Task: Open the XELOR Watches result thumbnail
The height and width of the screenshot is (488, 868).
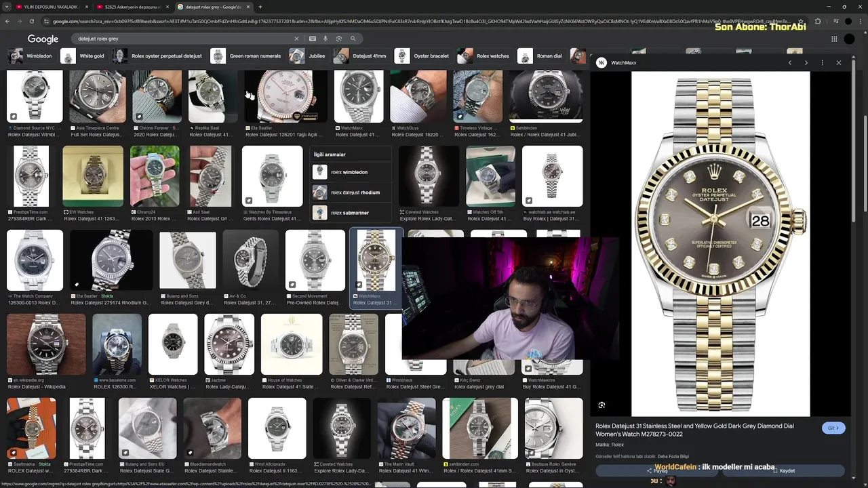Action: point(173,344)
